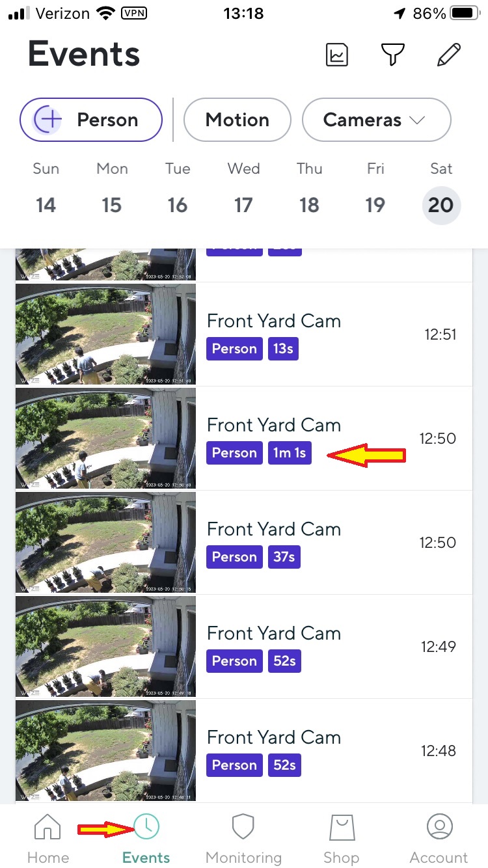This screenshot has width=488, height=868.
Task: Go to the Home tab
Action: tap(47, 838)
